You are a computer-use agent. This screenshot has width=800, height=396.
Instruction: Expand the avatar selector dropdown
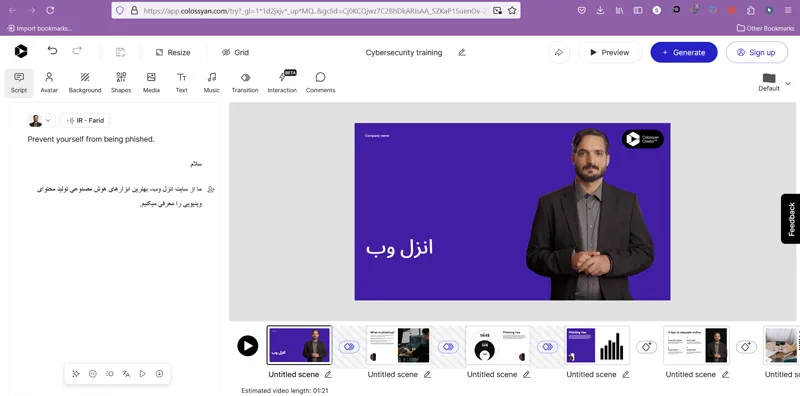pos(41,121)
